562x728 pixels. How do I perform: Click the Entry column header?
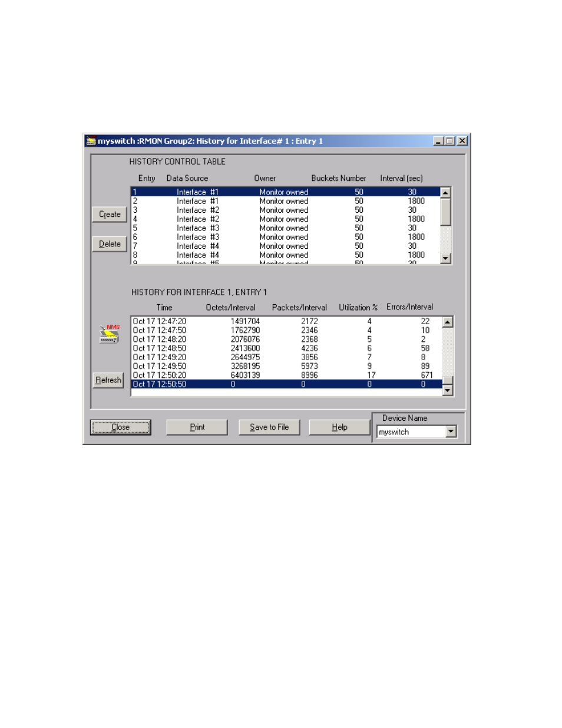(x=147, y=179)
